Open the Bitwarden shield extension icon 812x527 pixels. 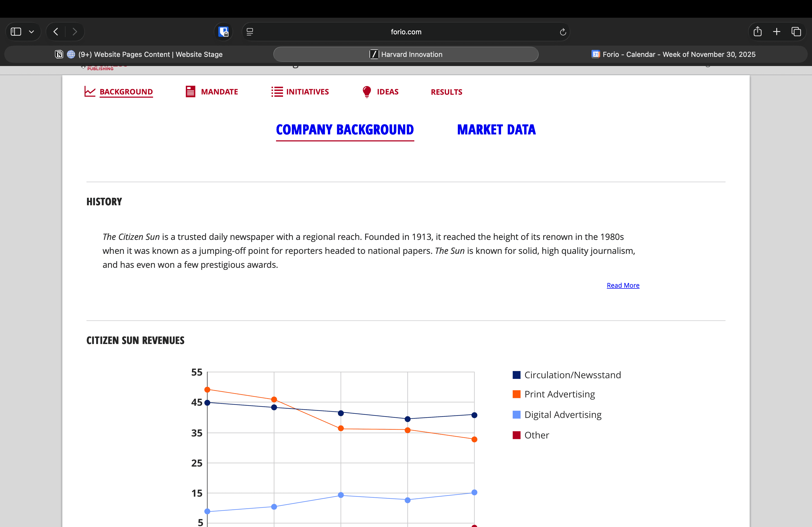(x=223, y=32)
